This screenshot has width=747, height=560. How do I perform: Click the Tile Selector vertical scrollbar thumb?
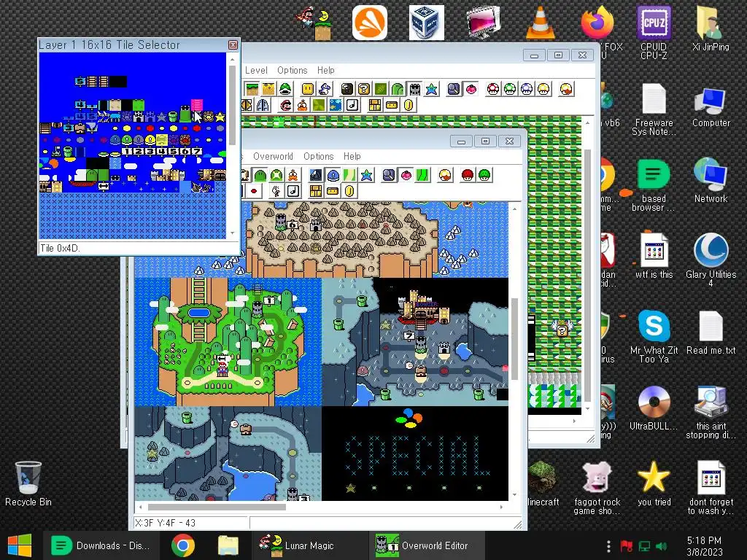coord(233,105)
